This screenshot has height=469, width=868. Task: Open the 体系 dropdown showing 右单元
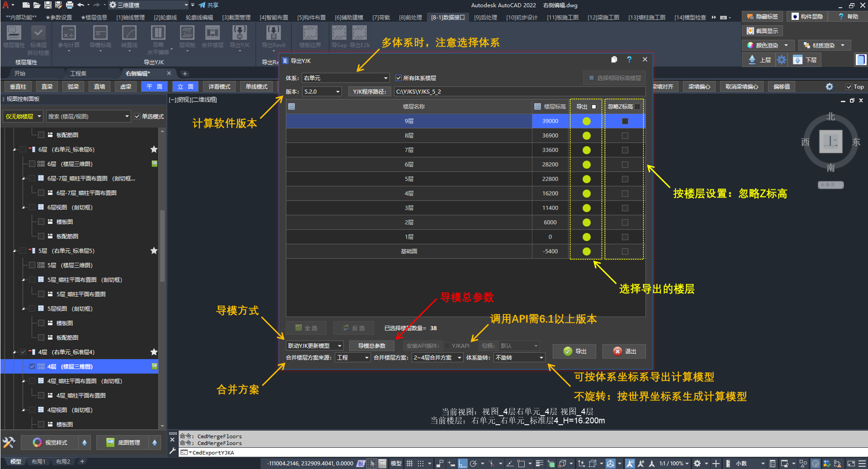point(346,78)
